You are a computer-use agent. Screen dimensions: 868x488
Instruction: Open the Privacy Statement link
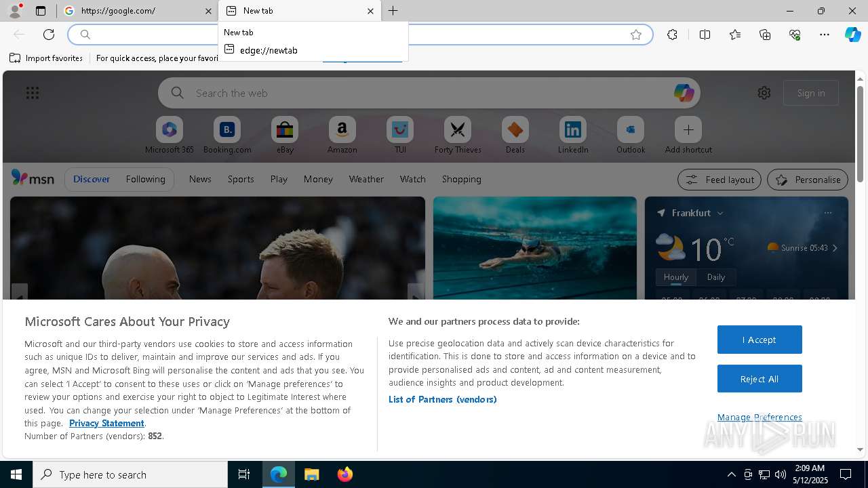point(106,423)
